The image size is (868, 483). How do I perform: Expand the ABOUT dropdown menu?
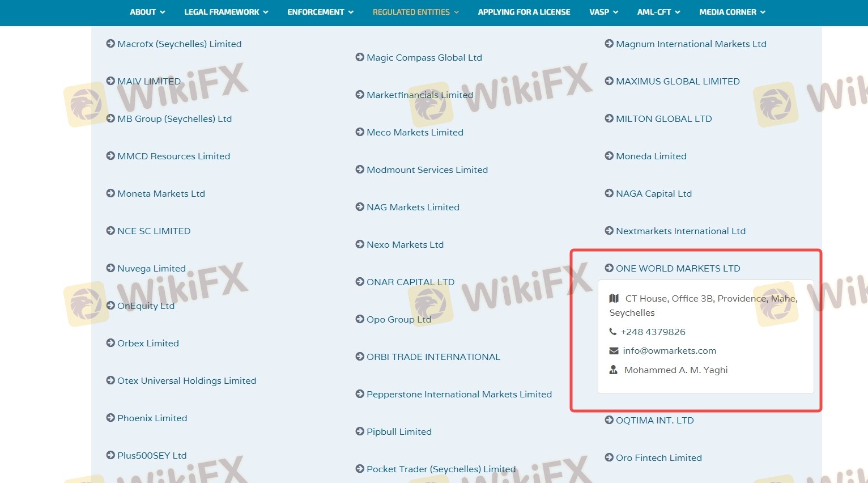tap(147, 12)
